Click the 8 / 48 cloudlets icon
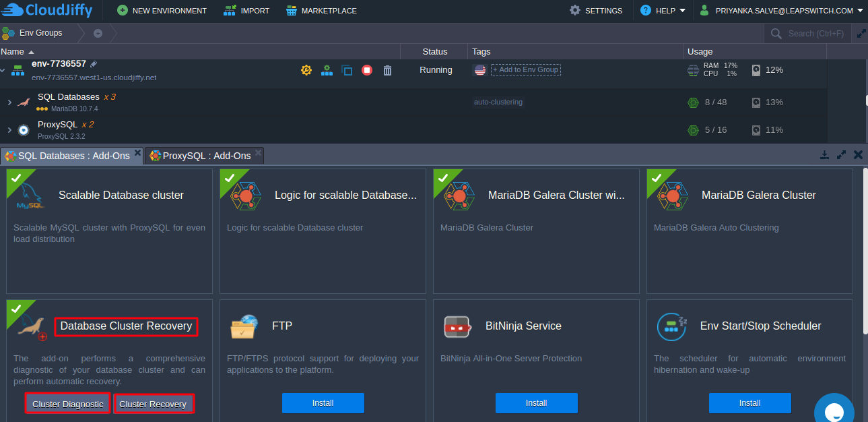Viewport: 868px width, 422px height. click(693, 102)
